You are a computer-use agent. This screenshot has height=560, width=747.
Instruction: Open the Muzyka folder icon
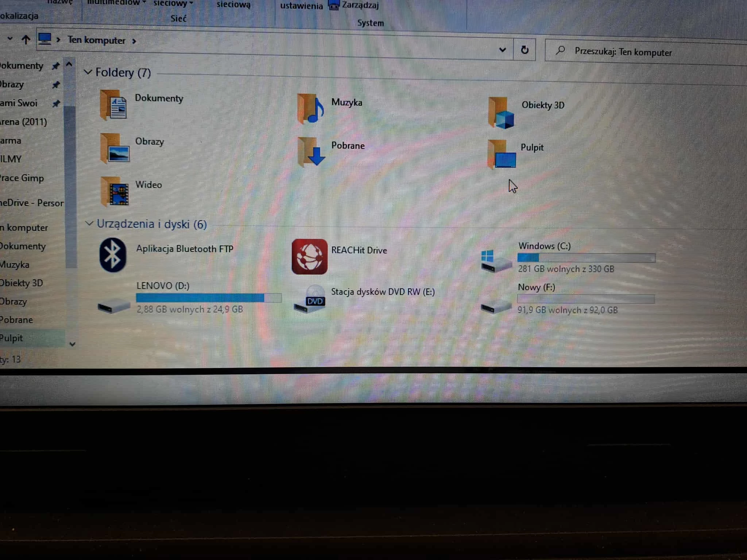point(310,109)
